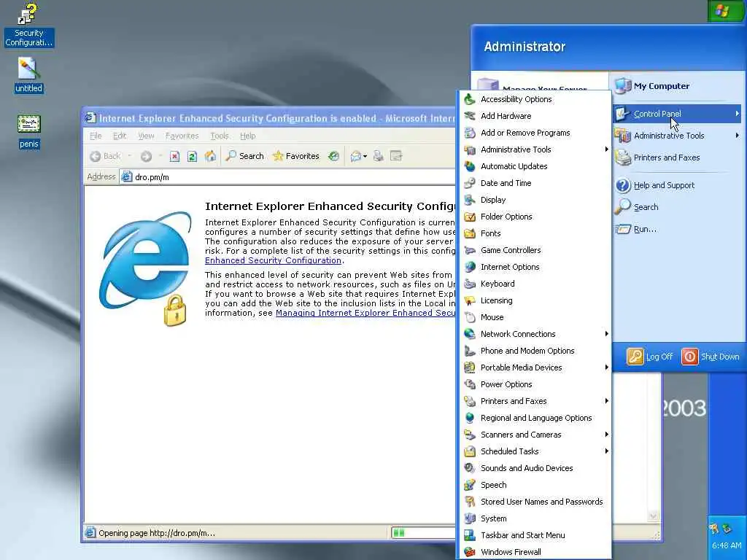Open Game Controllers
The image size is (747, 560).
pos(534,250)
